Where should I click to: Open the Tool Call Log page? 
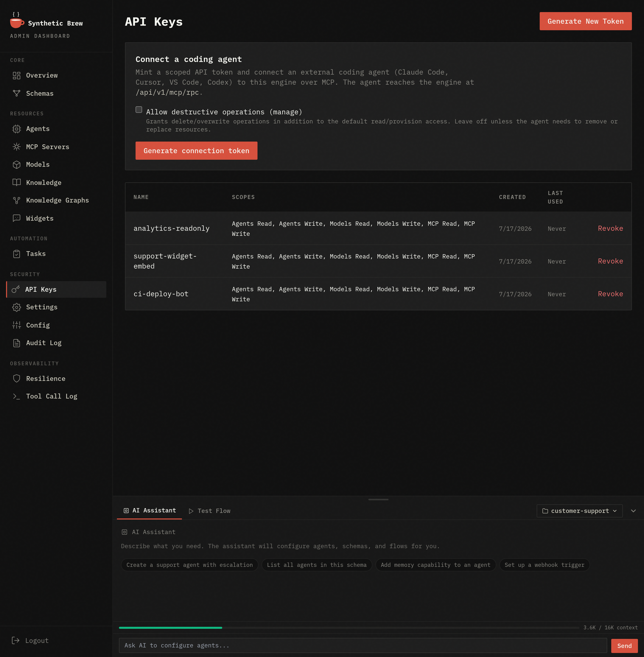56,396
